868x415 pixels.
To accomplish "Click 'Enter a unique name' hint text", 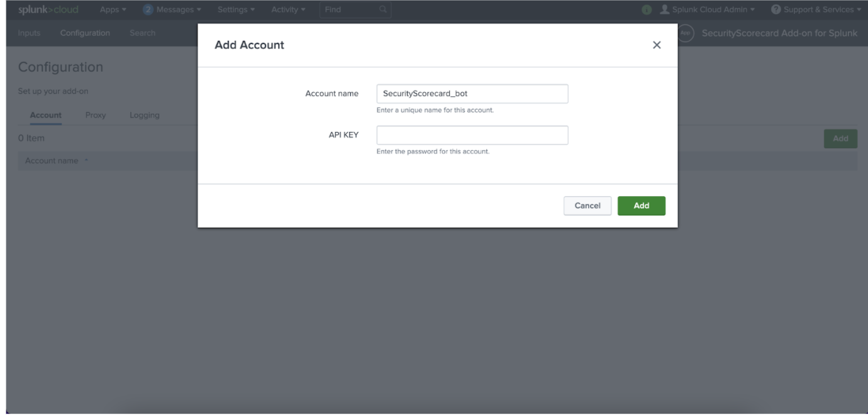I will 435,110.
